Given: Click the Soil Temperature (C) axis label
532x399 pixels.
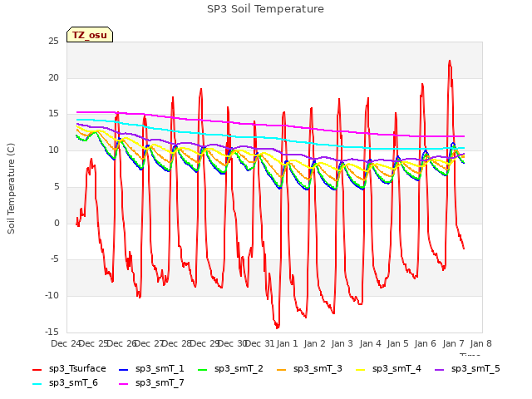Looking at the screenshot, I should [11, 189].
